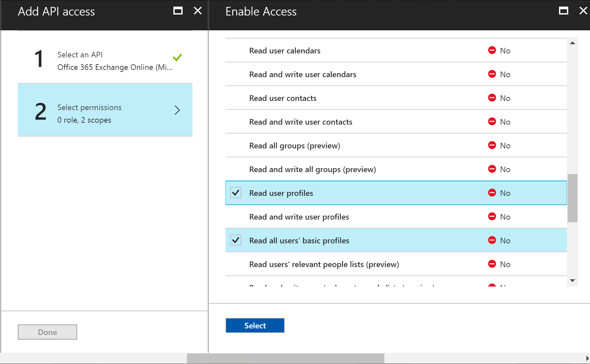Click red icon beside Read and write user profiles

[492, 217]
